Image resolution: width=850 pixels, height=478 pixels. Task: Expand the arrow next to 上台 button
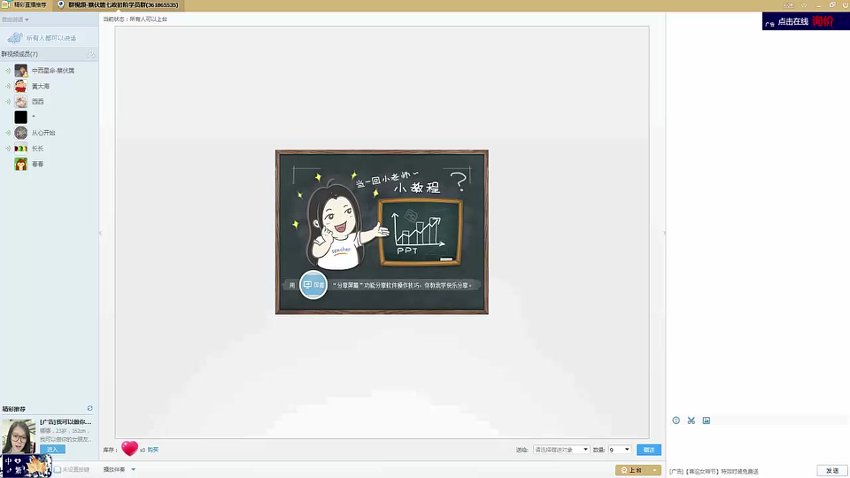pos(655,470)
